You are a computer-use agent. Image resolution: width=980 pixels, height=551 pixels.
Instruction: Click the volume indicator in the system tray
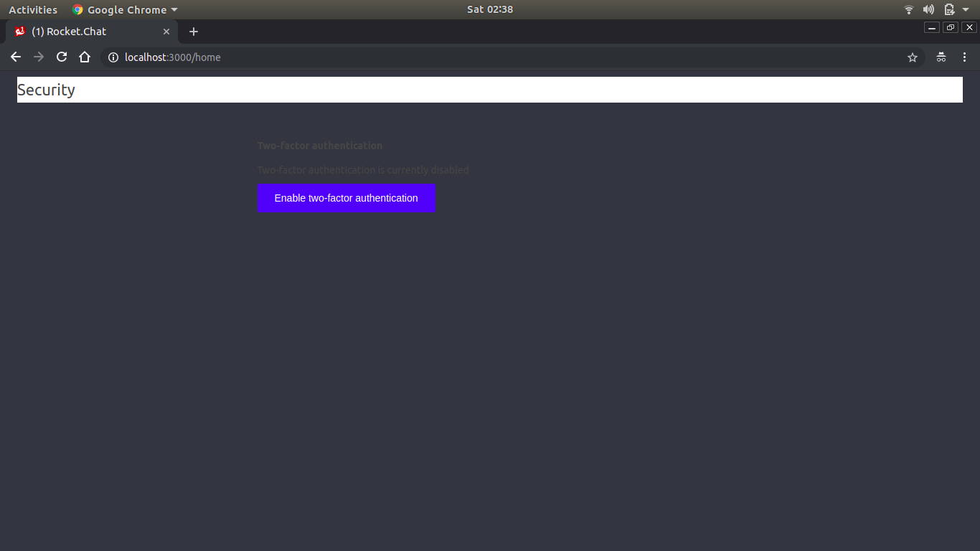point(928,9)
